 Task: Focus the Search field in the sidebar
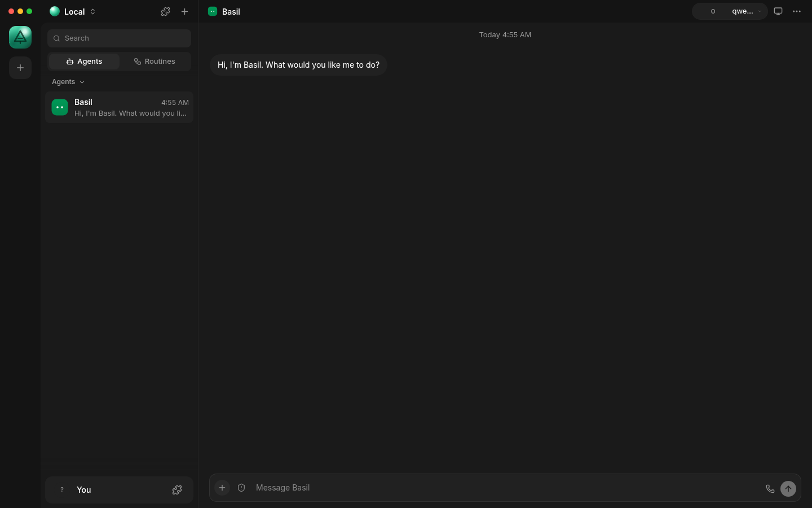point(119,38)
